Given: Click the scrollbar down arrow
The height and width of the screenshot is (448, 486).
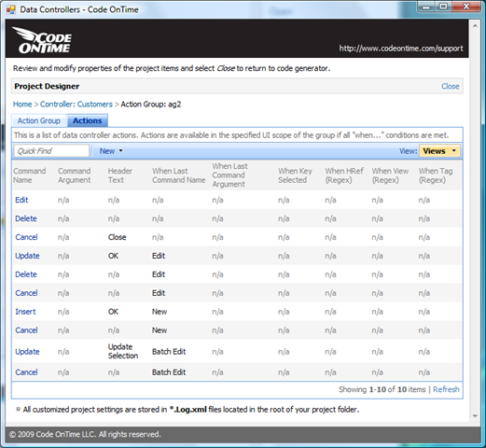Looking at the screenshot, I should pyautogui.click(x=475, y=416).
